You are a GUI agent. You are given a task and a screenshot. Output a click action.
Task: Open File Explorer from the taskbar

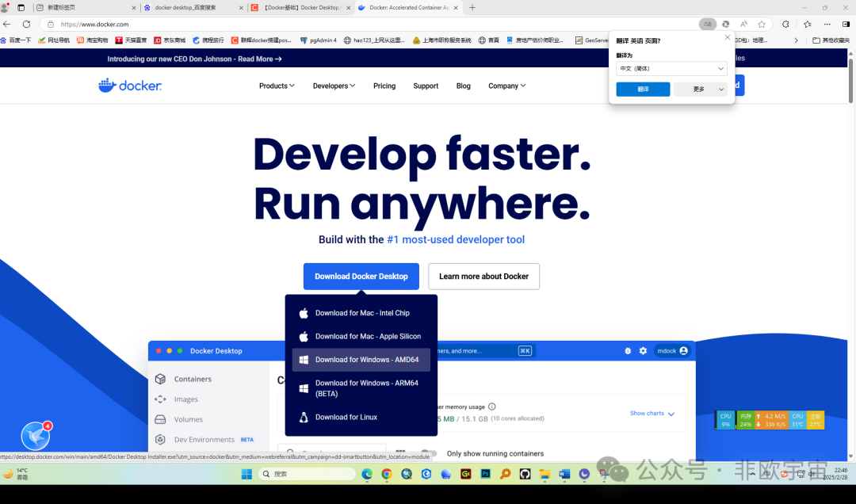(545, 474)
